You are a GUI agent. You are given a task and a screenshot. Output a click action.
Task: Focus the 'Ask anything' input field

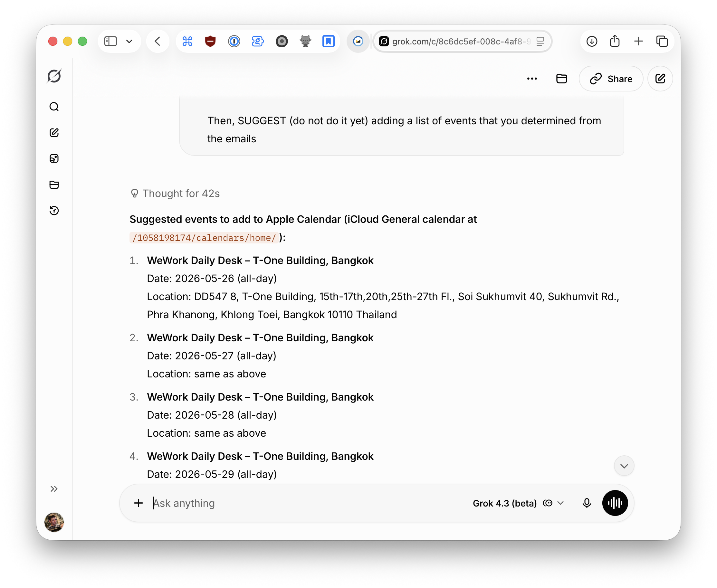[305, 503]
